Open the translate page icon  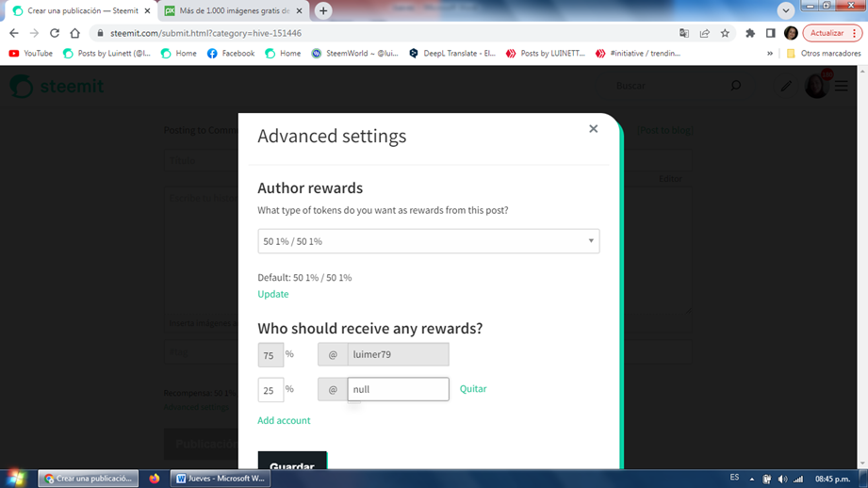[x=684, y=33]
